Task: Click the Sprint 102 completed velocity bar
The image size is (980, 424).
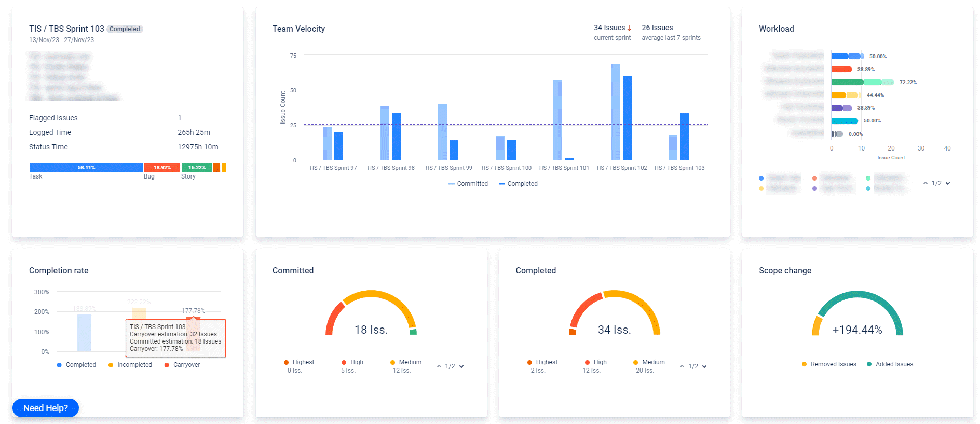Action: [627, 118]
